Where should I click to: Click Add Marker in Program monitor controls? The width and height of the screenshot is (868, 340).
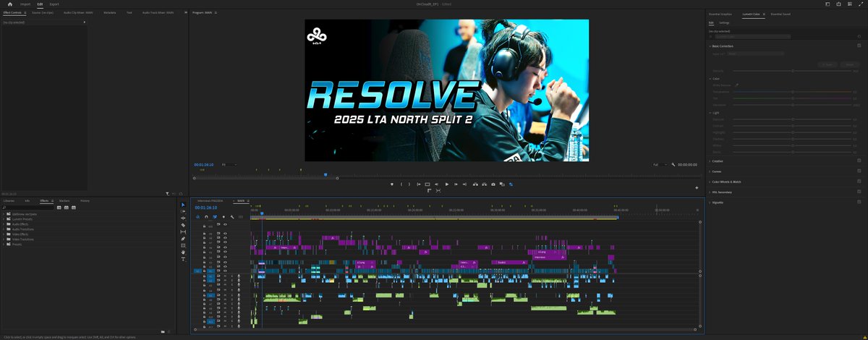(x=392, y=184)
